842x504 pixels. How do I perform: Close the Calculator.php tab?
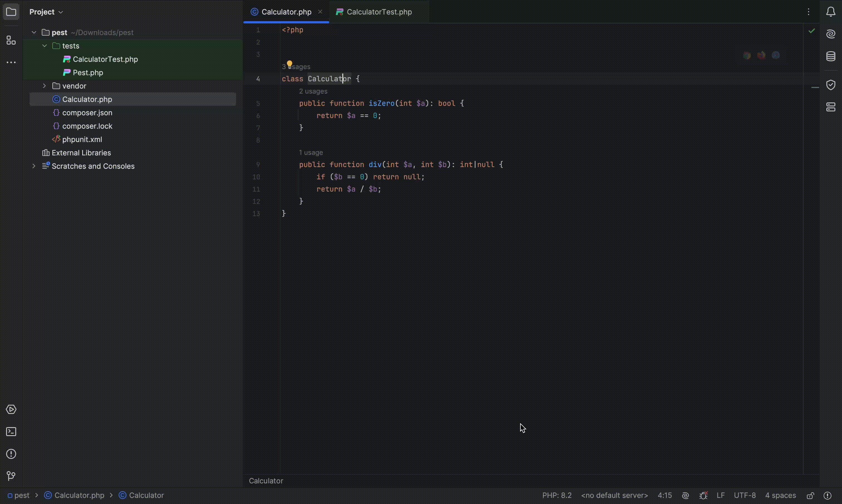click(320, 12)
